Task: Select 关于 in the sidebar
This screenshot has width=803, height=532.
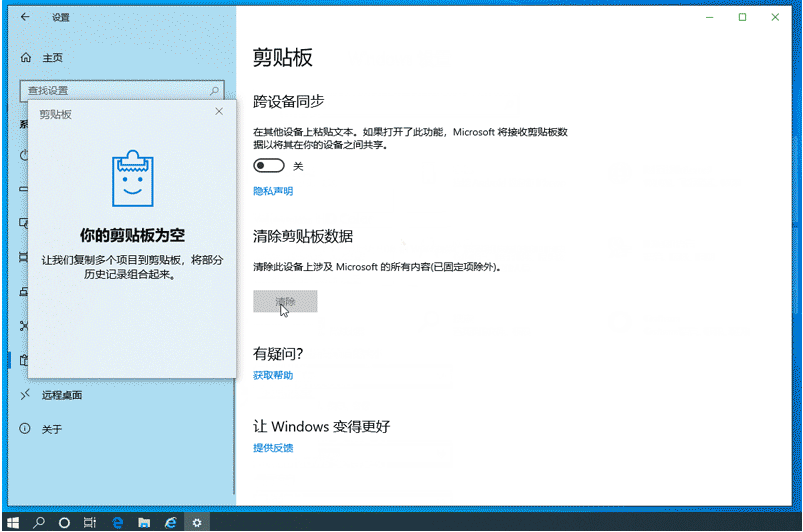Action: click(x=52, y=429)
